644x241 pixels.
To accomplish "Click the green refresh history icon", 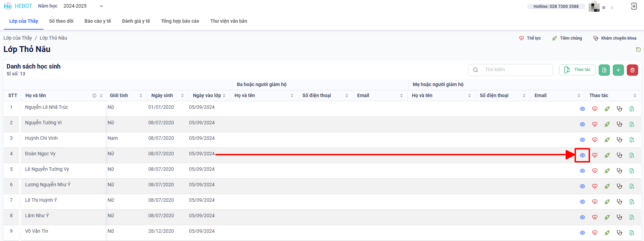I will [638, 50].
